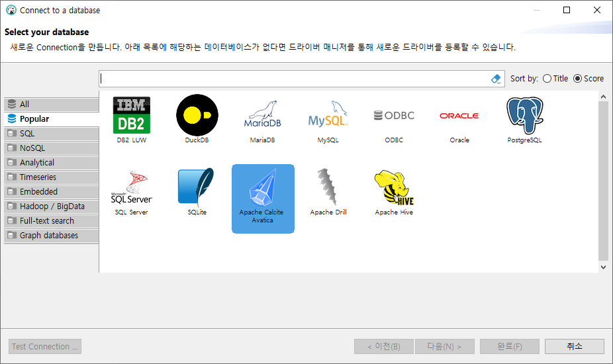Choose the Apache Hive bee icon
This screenshot has width=613, height=364.
[x=394, y=187]
